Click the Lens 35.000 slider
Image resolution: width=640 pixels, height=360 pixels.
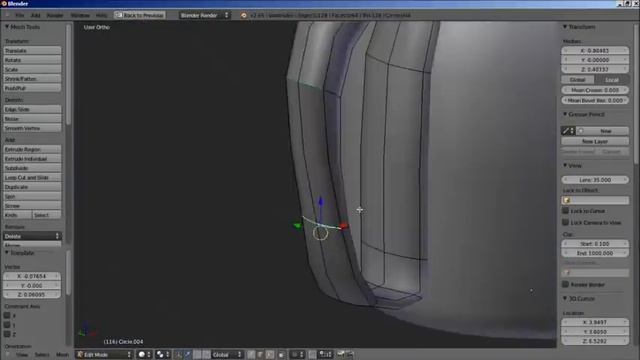click(x=595, y=180)
